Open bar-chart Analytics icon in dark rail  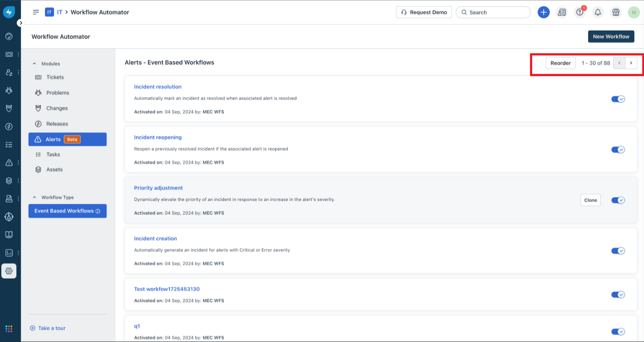[9, 253]
